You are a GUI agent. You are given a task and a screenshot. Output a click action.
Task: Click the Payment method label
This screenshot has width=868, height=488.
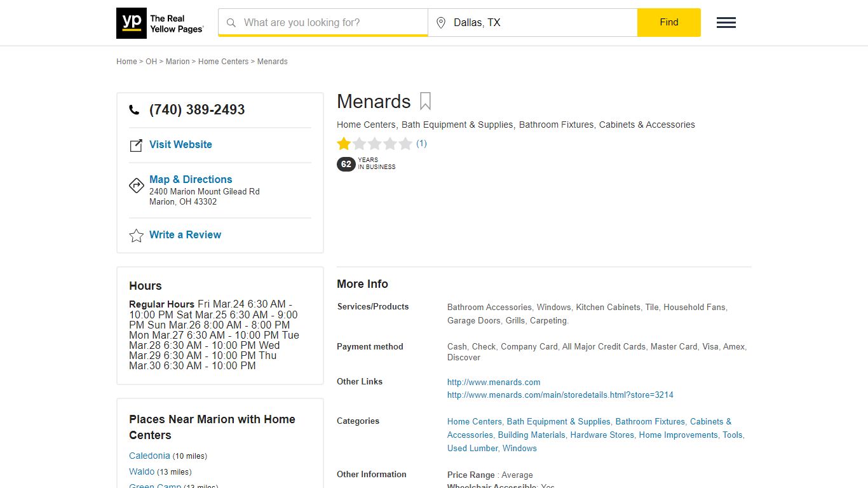[370, 347]
